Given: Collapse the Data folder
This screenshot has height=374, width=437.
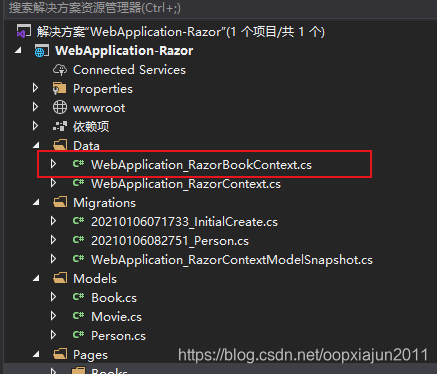Looking at the screenshot, I should coord(36,145).
